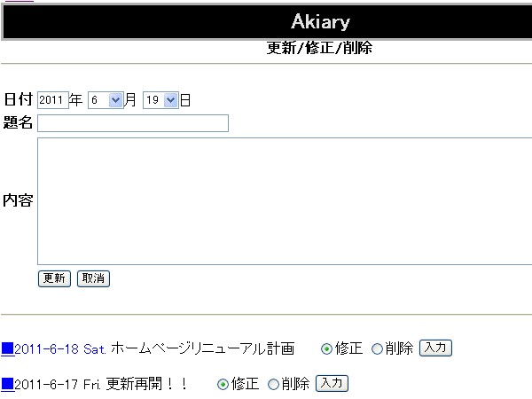Click the Akiary header title
The width and height of the screenshot is (532, 399).
click(x=320, y=21)
